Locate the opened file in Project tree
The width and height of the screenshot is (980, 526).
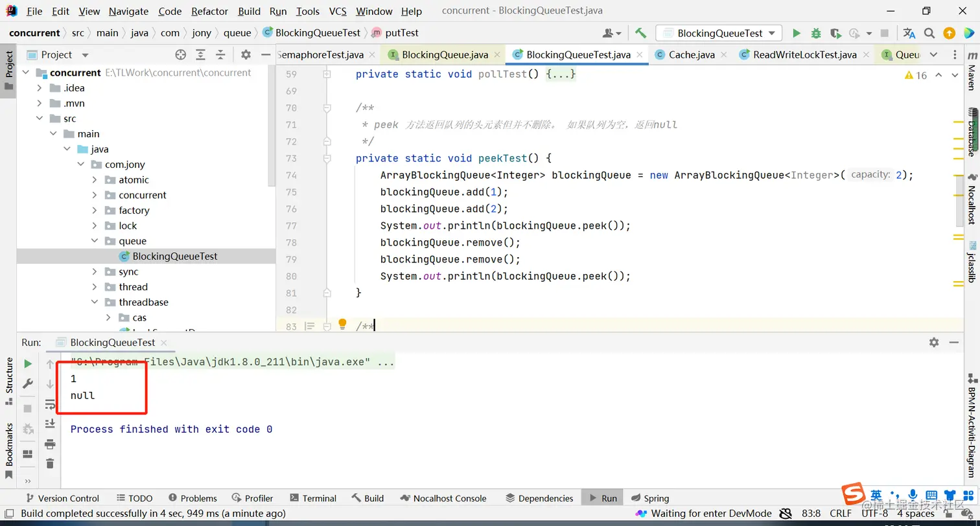(x=181, y=55)
